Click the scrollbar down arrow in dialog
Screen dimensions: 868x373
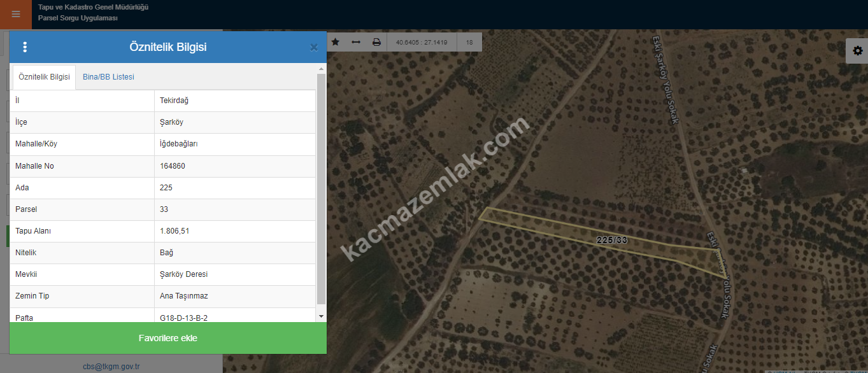click(x=321, y=316)
